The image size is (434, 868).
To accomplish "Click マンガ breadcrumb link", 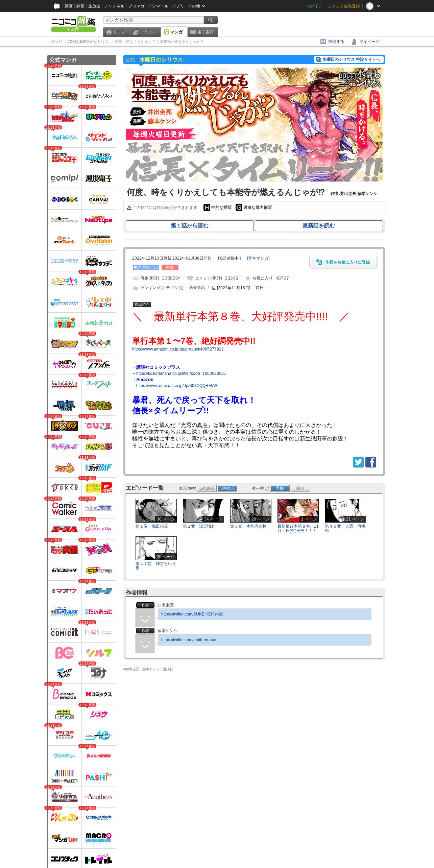I will [56, 42].
